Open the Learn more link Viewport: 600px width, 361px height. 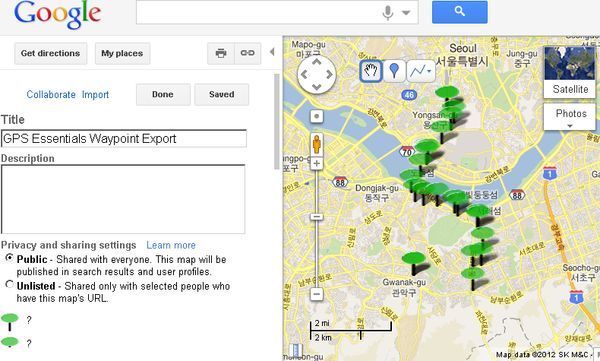tap(171, 245)
